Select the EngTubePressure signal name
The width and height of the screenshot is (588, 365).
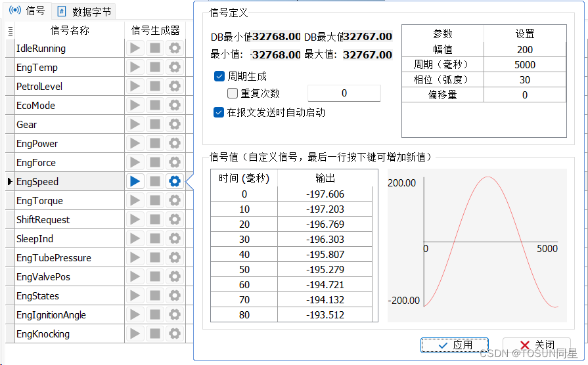point(54,258)
